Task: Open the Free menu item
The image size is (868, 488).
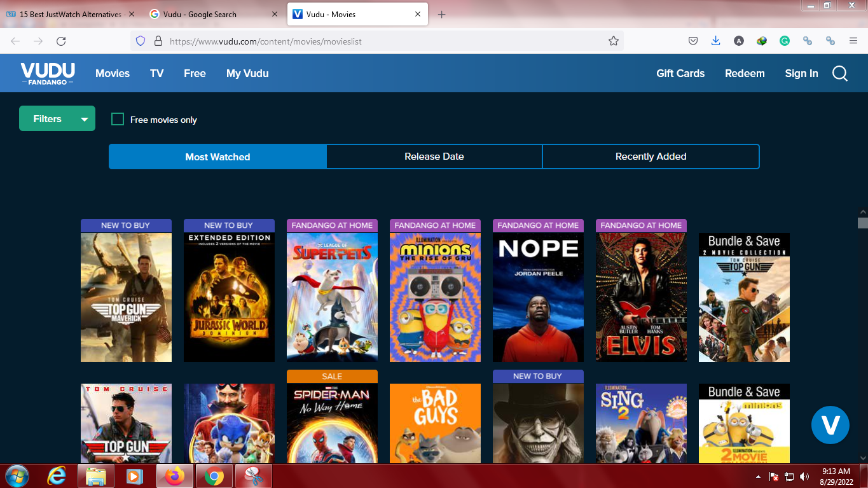Action: 195,73
